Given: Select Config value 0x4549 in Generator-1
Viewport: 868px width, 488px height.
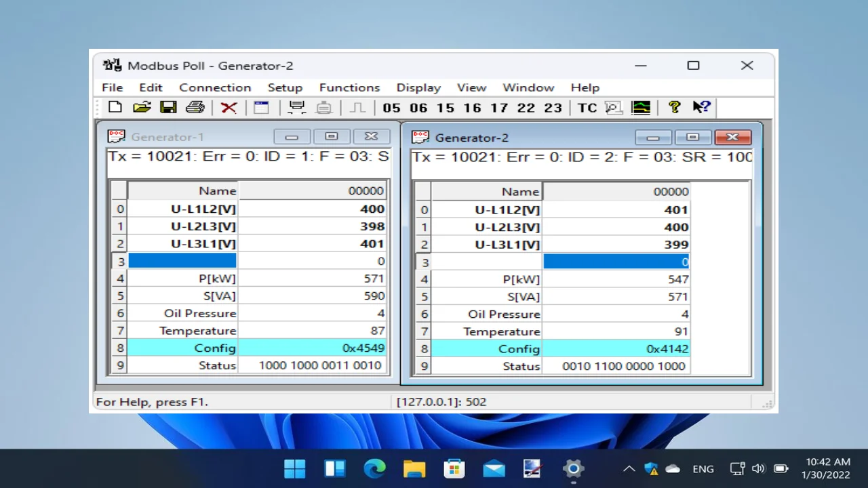Looking at the screenshot, I should point(312,348).
